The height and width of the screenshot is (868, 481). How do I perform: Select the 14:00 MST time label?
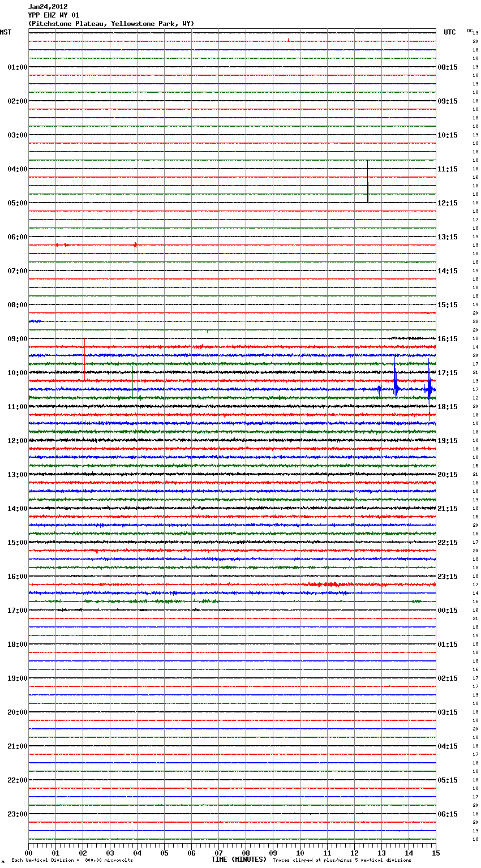coord(18,509)
